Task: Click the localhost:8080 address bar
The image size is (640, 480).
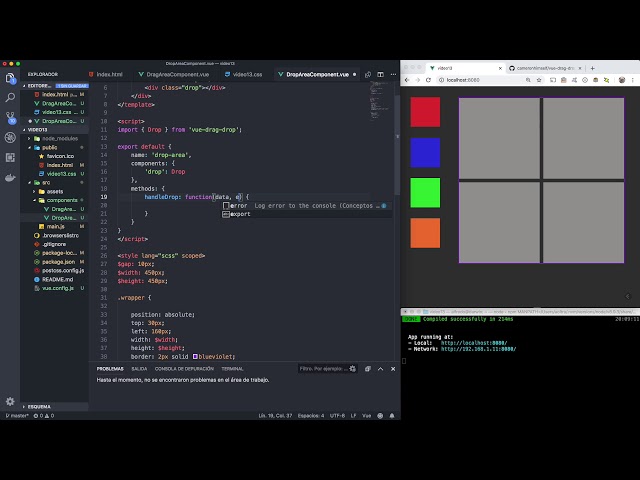Action: click(482, 80)
